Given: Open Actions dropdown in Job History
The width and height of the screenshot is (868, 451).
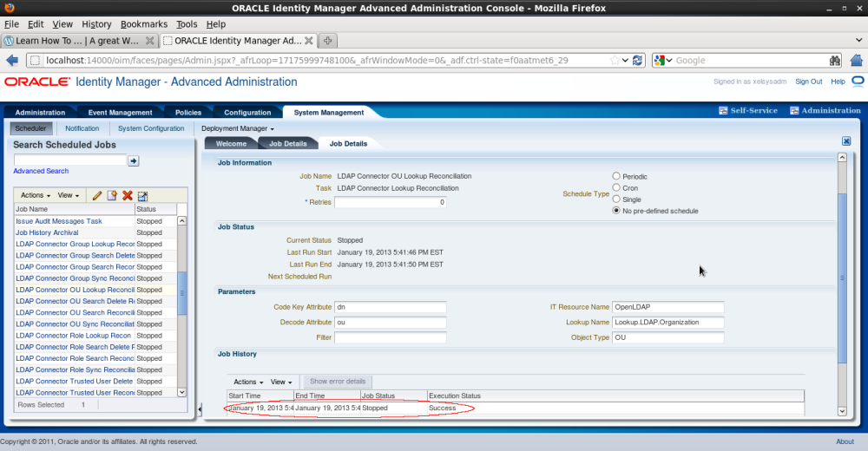Looking at the screenshot, I should (248, 382).
